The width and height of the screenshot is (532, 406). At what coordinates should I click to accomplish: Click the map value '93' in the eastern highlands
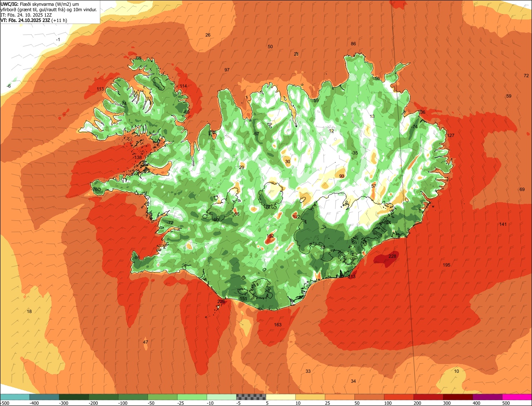[342, 176]
